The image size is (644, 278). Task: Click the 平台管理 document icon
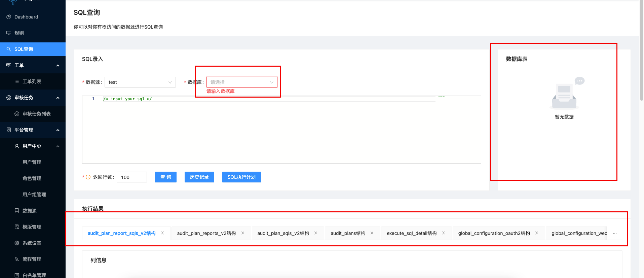(x=9, y=130)
